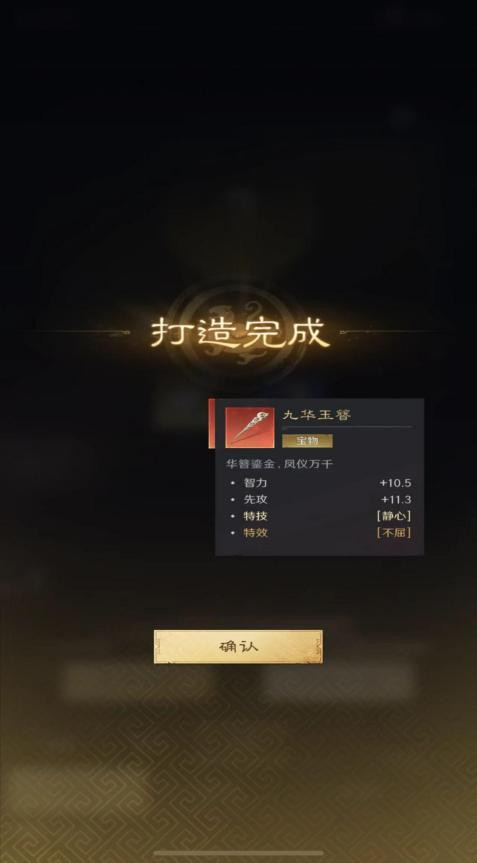Tap the 特技 row label
The width and height of the screenshot is (477, 863).
pyautogui.click(x=255, y=516)
